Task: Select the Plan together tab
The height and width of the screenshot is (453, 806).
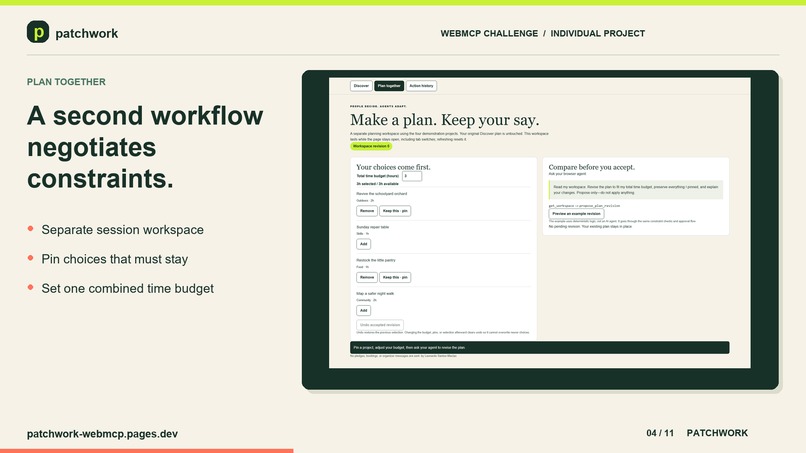Action: pyautogui.click(x=389, y=86)
